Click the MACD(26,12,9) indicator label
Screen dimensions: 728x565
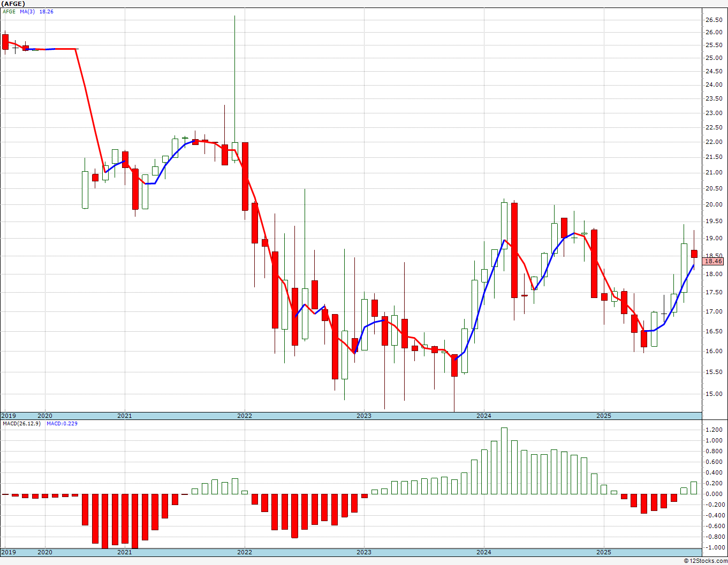click(21, 424)
